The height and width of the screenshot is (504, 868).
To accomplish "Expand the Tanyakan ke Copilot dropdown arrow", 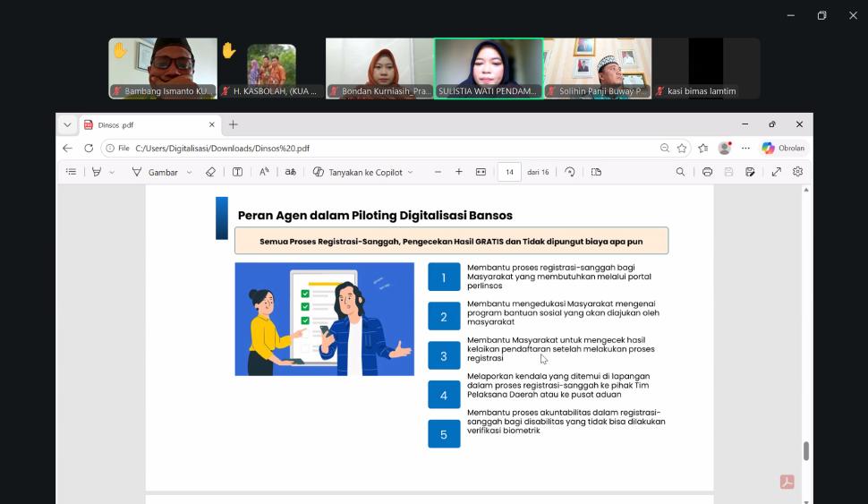I will pyautogui.click(x=410, y=173).
